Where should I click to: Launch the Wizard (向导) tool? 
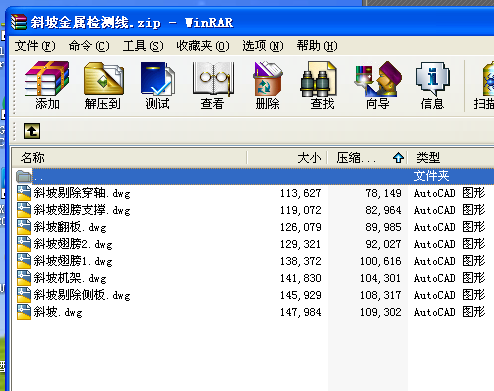(377, 85)
